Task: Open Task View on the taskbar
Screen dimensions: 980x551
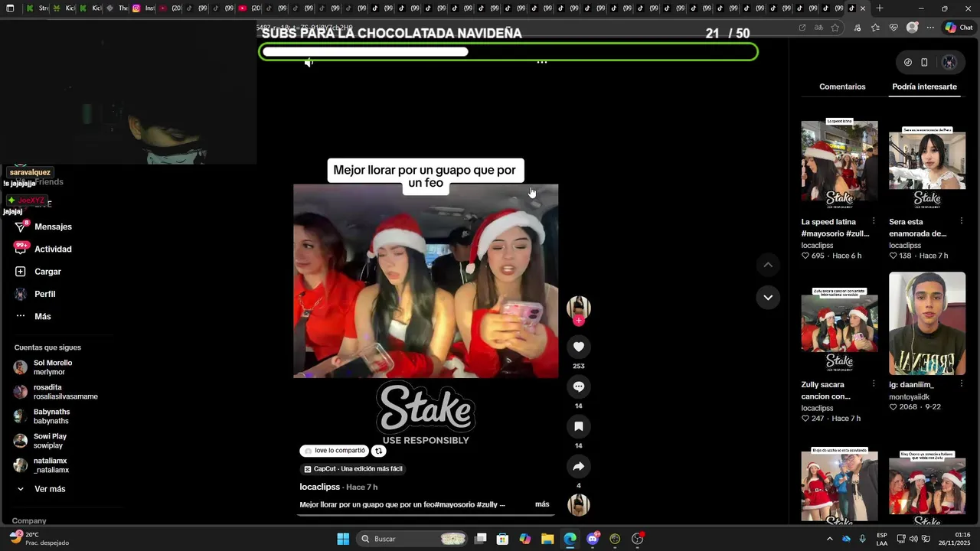Action: (x=481, y=539)
